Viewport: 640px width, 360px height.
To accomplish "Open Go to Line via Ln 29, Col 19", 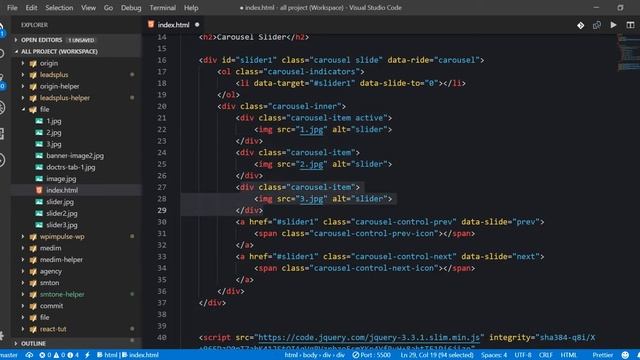I will pos(437,355).
